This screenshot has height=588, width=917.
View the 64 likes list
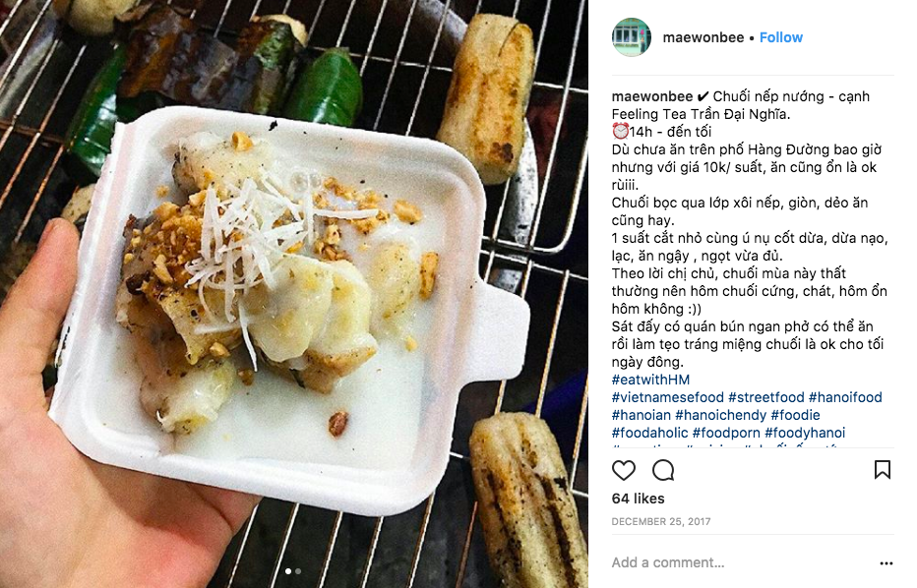[638, 499]
